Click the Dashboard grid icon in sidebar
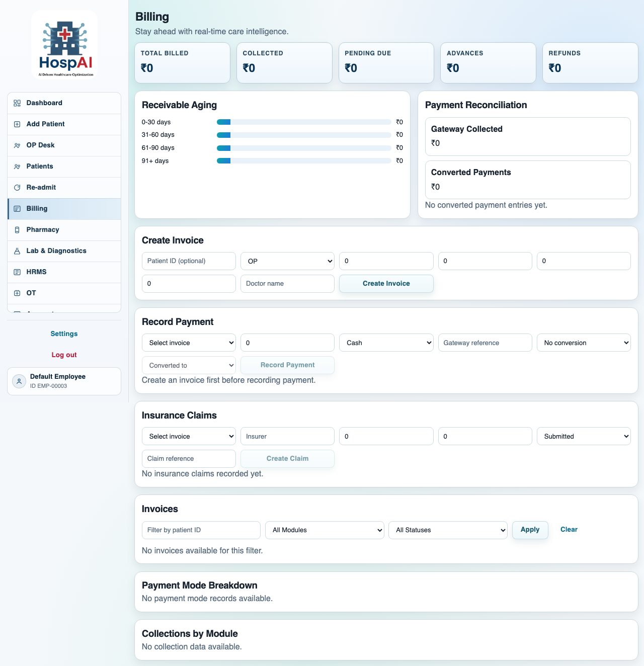This screenshot has height=666, width=644. [17, 103]
